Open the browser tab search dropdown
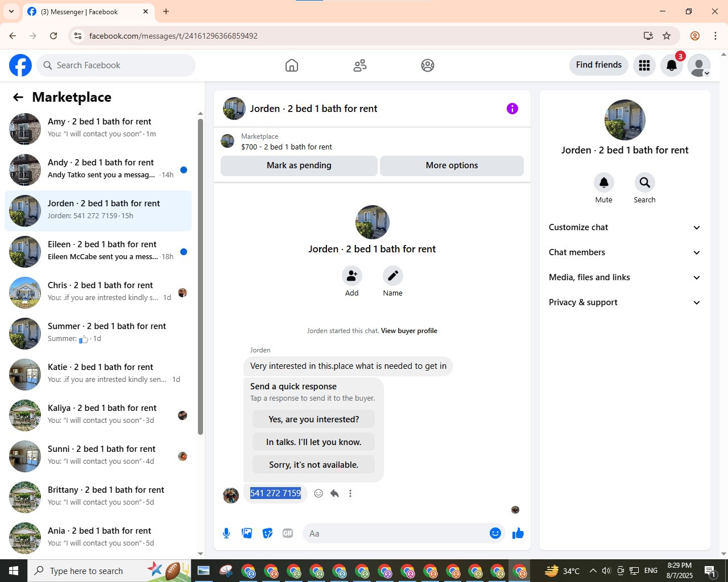Screen dimensions: 728x582 click(11, 11)
